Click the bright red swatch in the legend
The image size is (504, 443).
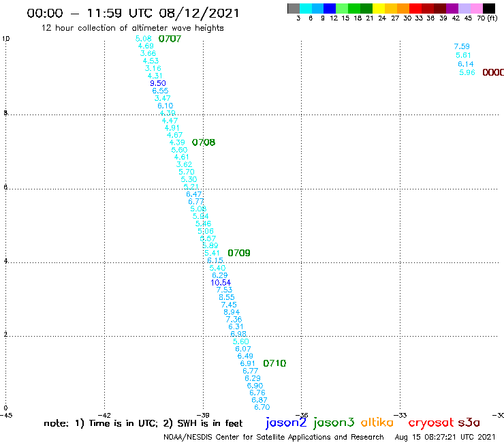415,8
